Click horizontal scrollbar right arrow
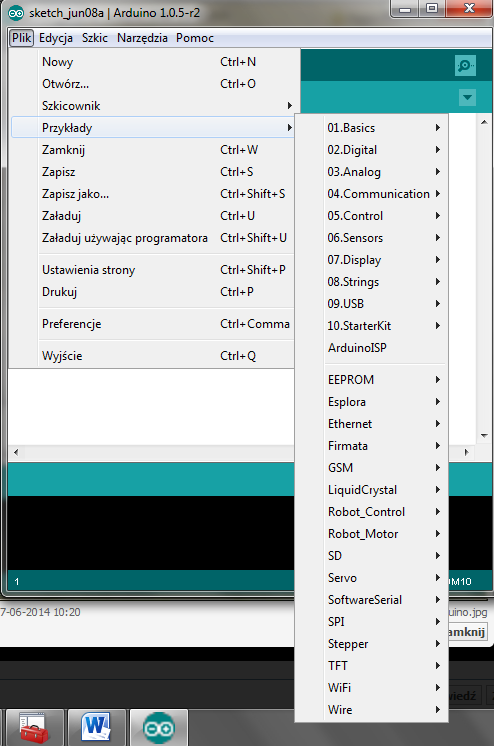The image size is (494, 746). coord(466,452)
